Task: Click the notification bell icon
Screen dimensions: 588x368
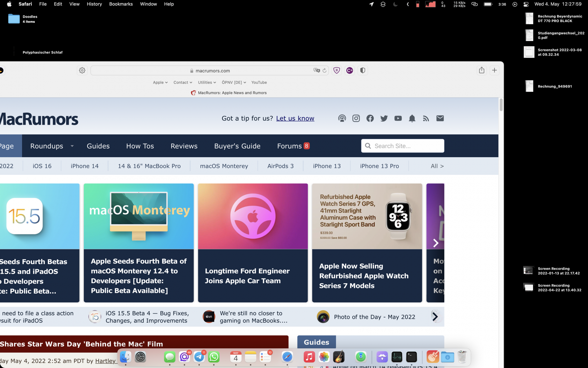Action: pyautogui.click(x=412, y=118)
